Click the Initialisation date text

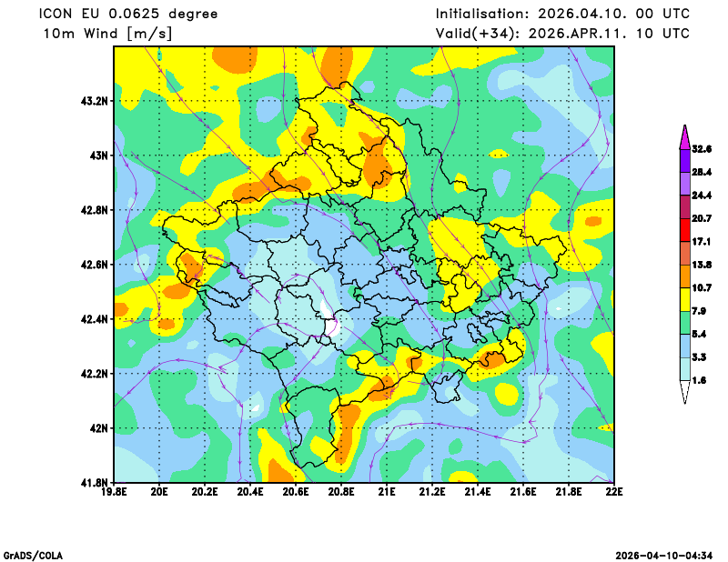[x=562, y=14]
